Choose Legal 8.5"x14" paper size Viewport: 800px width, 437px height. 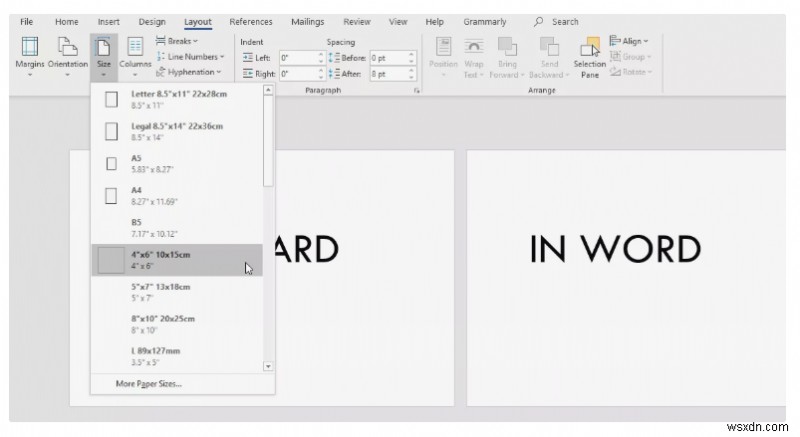point(177,132)
